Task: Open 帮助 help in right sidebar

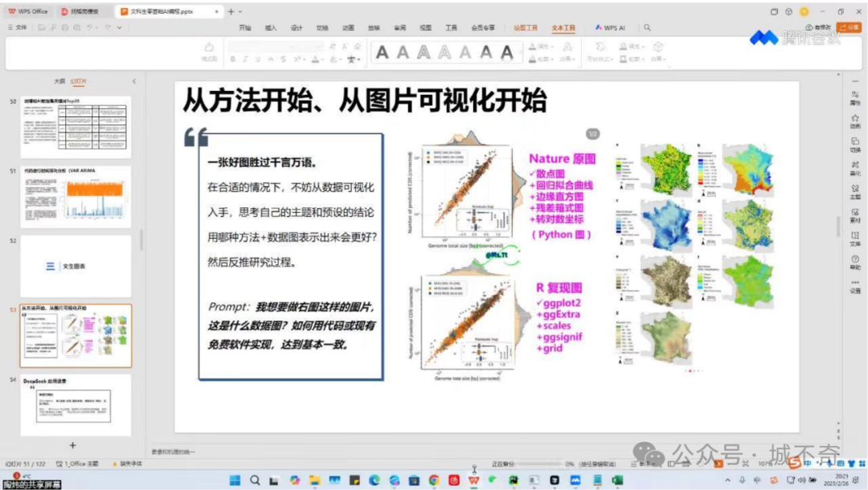Action: pos(855,263)
